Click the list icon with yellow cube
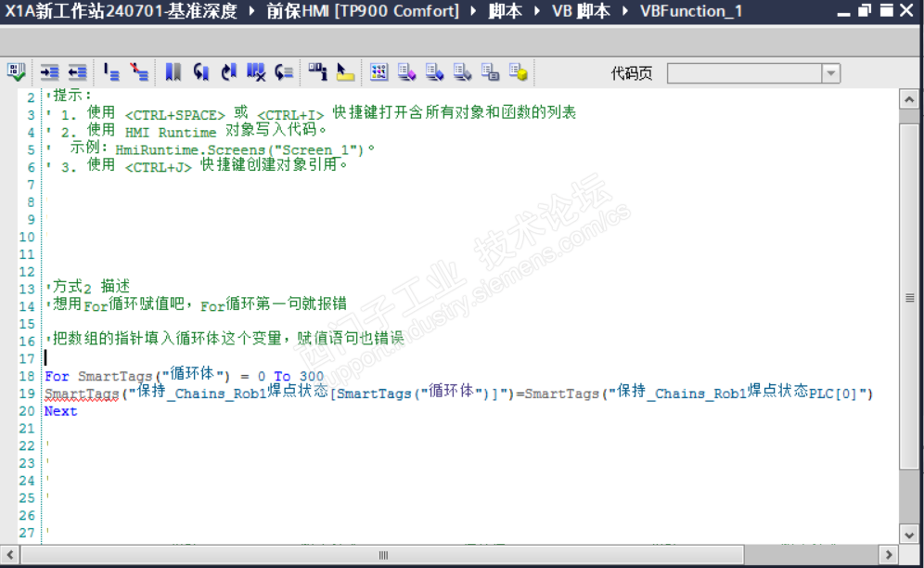 point(518,72)
